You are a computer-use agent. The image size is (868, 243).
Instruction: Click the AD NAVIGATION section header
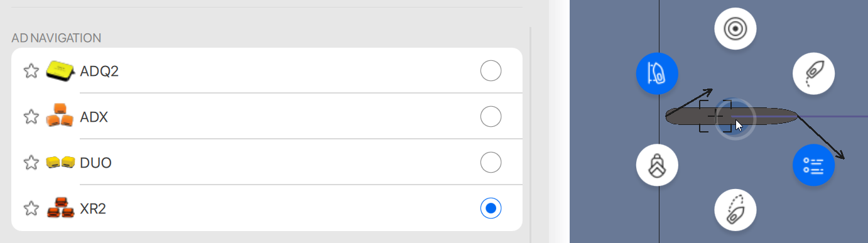pyautogui.click(x=57, y=38)
